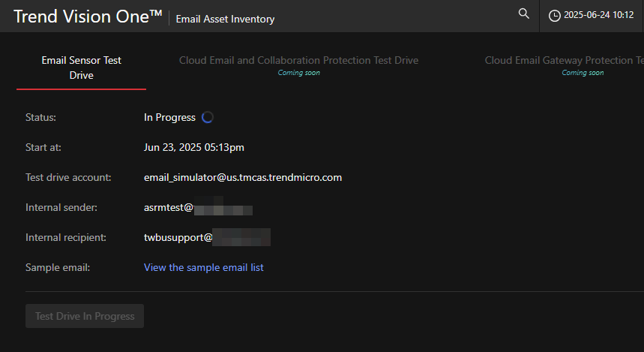
Task: Click the search magnifier icon
Action: tap(524, 14)
